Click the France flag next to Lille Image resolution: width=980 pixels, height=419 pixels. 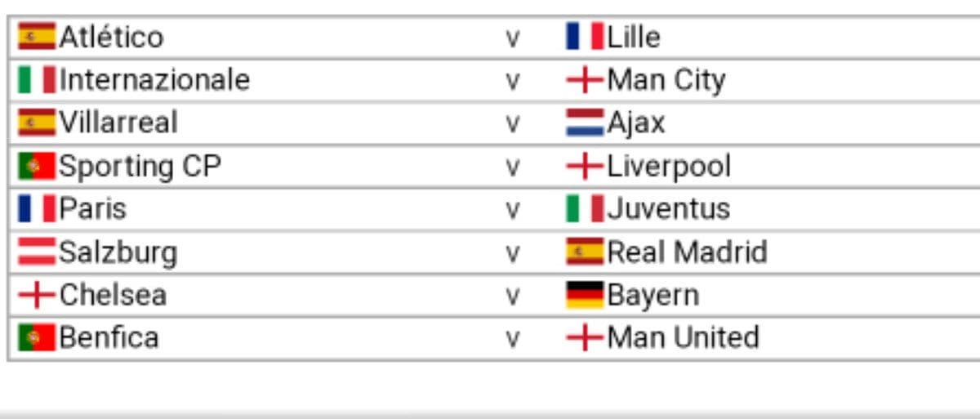585,37
